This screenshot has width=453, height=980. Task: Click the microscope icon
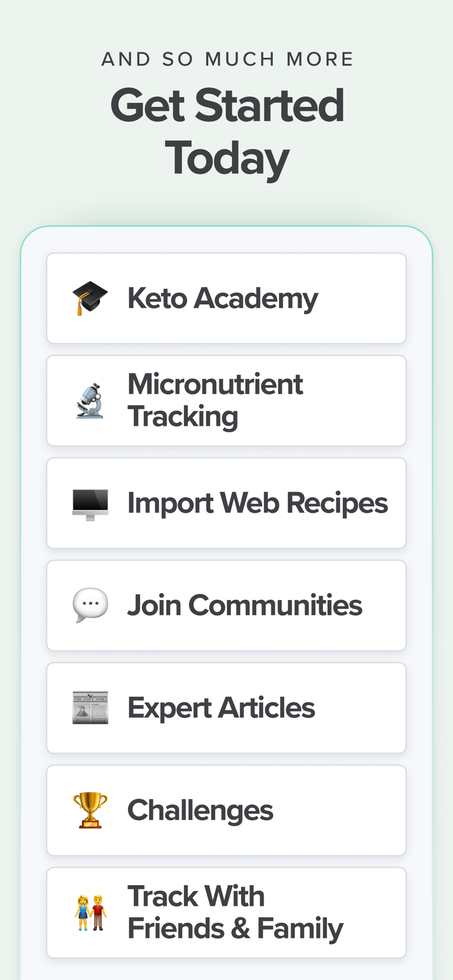tap(90, 401)
